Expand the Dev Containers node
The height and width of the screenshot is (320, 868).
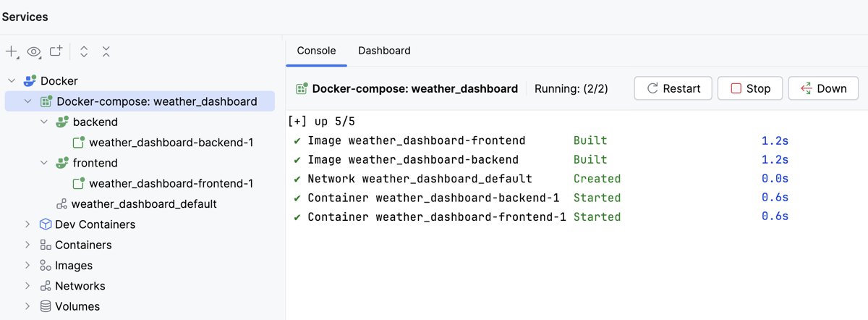point(28,224)
